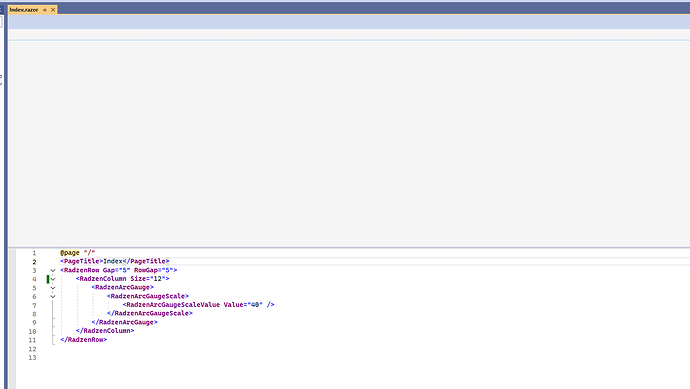The width and height of the screenshot is (690, 389).
Task: Collapse the RadzenArcGaugeScale block on line 6
Action: pos(53,297)
